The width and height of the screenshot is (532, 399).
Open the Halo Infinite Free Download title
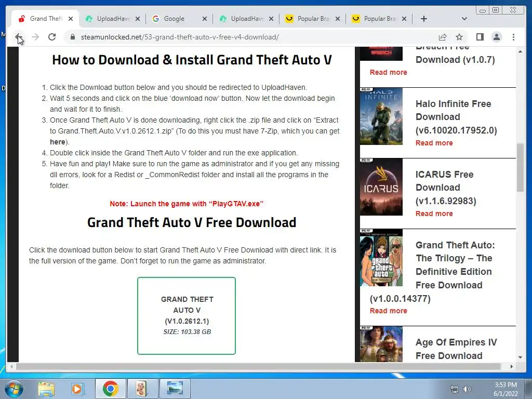(x=456, y=117)
